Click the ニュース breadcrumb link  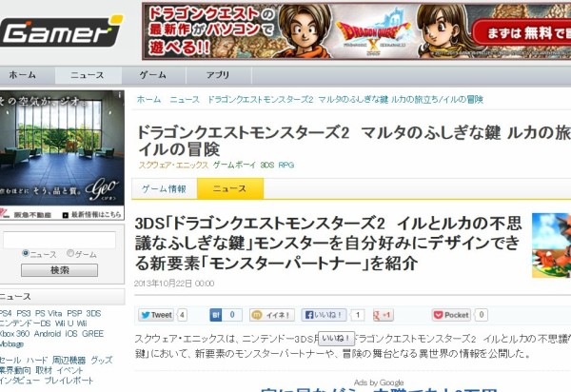click(185, 99)
